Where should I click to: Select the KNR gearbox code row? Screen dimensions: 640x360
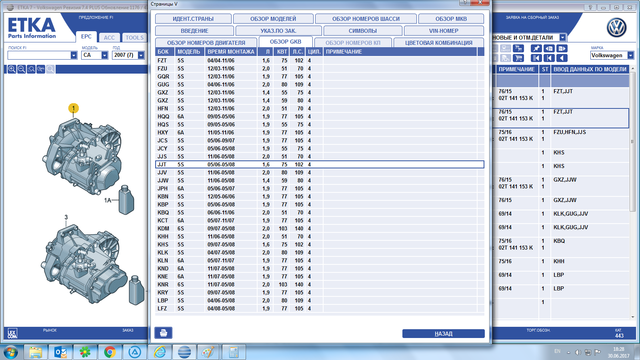(320, 284)
